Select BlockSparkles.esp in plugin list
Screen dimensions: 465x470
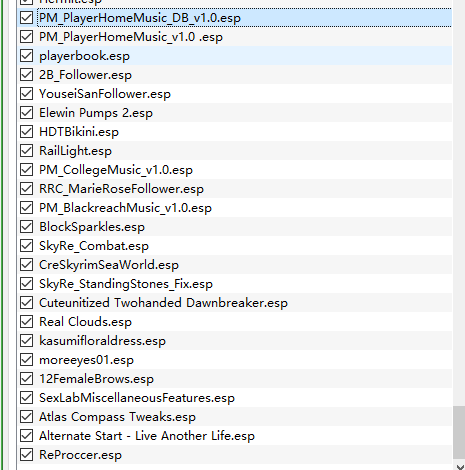point(92,227)
